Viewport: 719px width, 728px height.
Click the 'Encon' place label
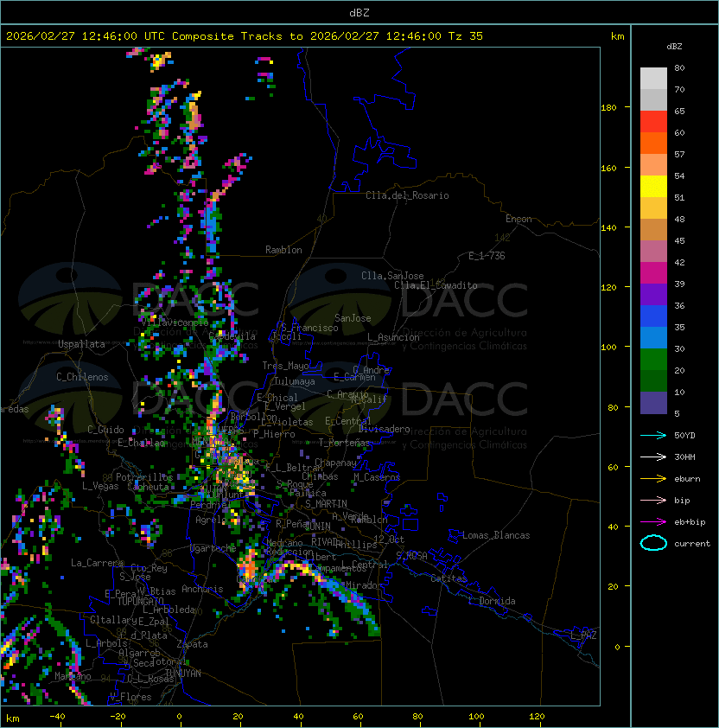[x=519, y=219]
